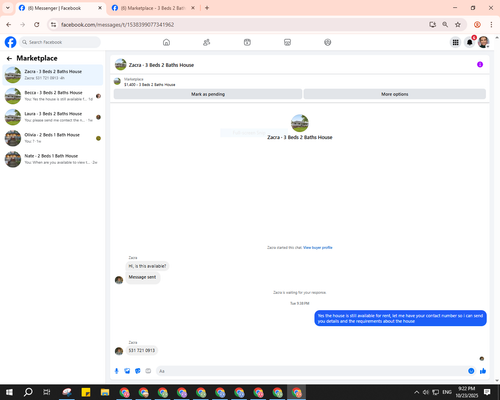Viewport: 500px width, 400px height.
Task: Open More options for the listing
Action: pyautogui.click(x=395, y=94)
